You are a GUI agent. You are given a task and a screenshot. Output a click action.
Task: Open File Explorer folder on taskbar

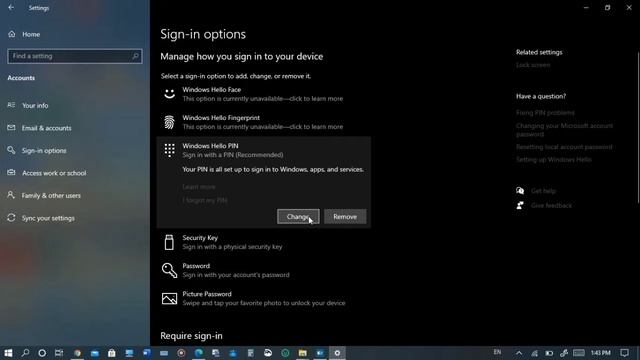point(302,353)
